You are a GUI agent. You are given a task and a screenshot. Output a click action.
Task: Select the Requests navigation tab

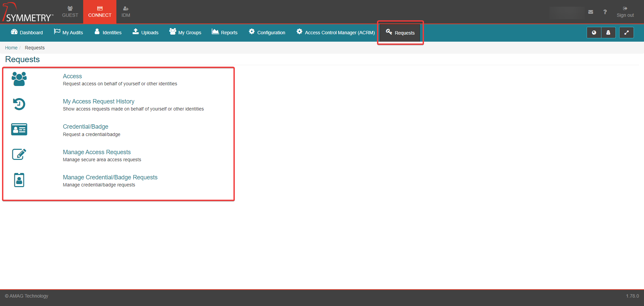click(x=400, y=33)
